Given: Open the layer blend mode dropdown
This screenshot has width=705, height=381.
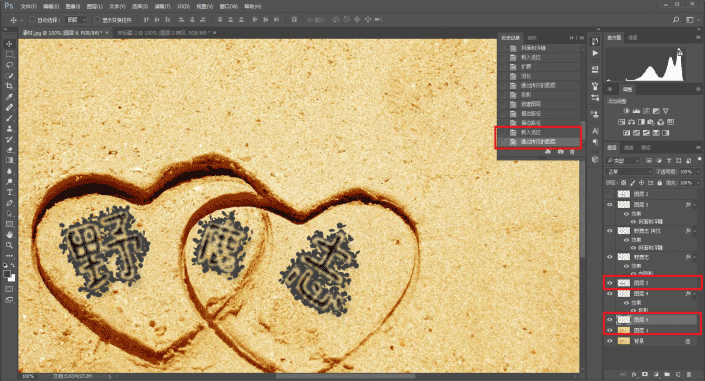Looking at the screenshot, I should click(629, 172).
